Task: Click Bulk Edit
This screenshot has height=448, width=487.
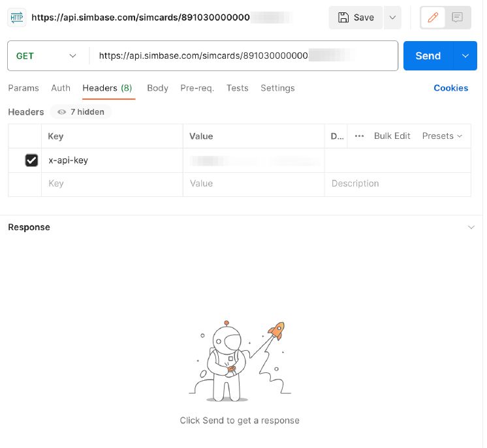Action: tap(392, 136)
